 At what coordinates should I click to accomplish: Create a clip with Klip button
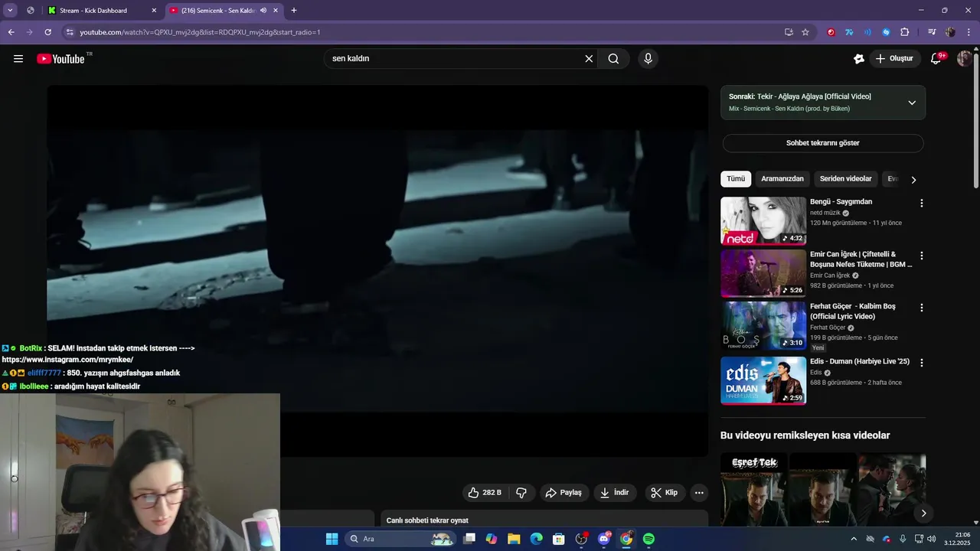[x=665, y=493]
